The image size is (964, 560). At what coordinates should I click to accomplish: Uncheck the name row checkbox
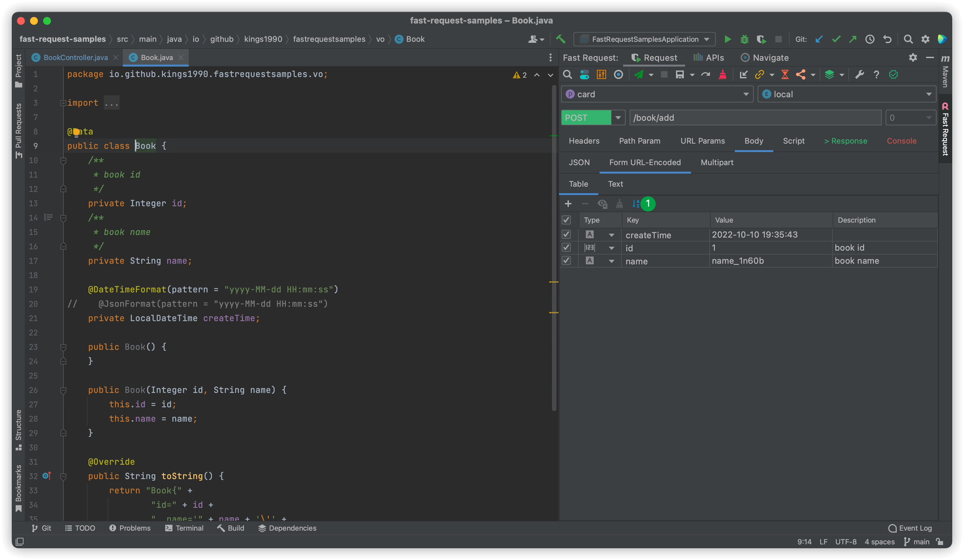pos(566,261)
